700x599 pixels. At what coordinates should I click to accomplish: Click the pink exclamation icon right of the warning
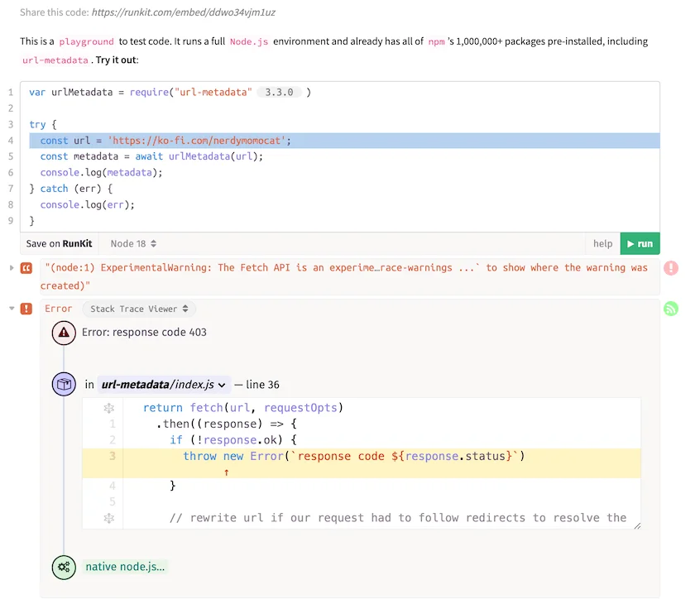click(x=671, y=268)
